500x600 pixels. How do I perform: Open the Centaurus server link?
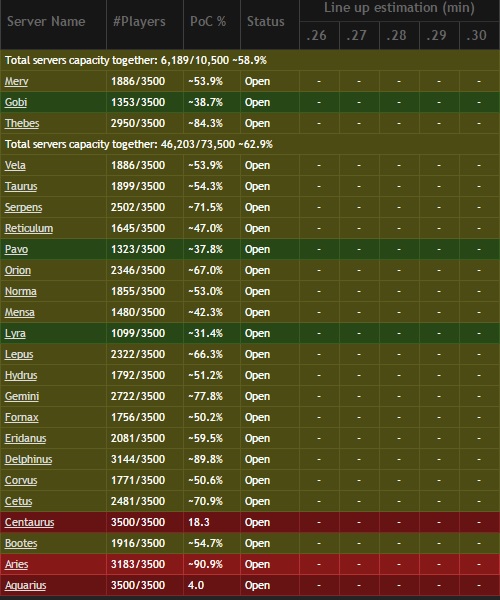[29, 523]
